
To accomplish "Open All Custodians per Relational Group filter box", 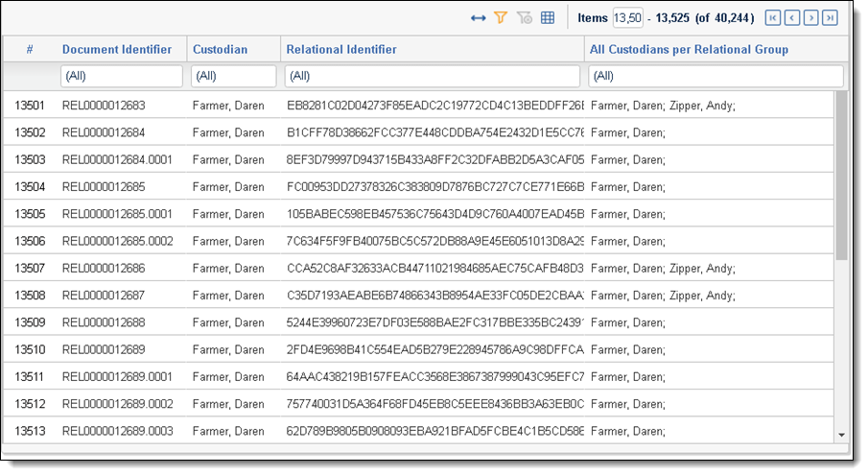I will tap(716, 76).
